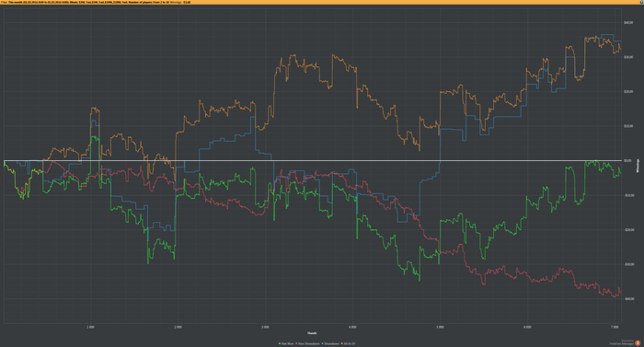Click the Powered by HoldemManager text
The image size is (644, 347).
click(x=622, y=342)
